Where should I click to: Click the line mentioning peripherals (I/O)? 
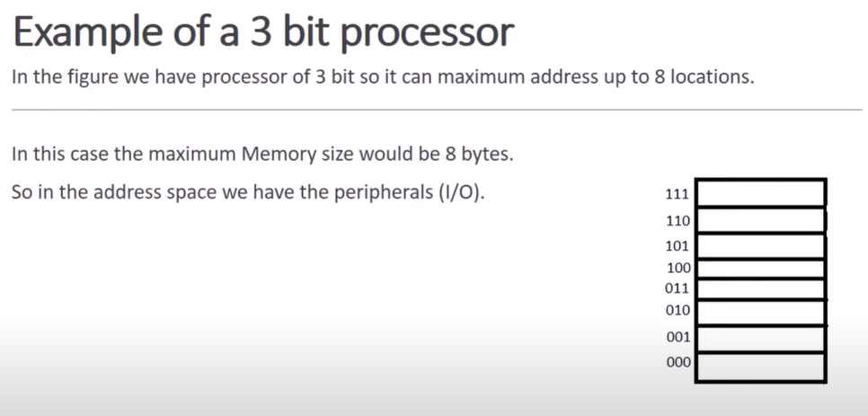point(248,192)
